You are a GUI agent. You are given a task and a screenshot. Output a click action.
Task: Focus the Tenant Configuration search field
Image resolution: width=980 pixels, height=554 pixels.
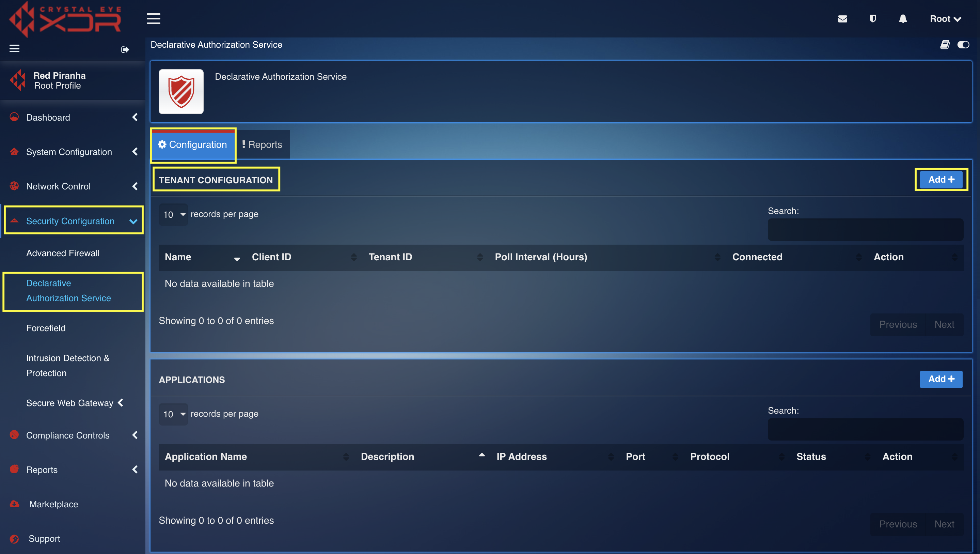coord(866,230)
